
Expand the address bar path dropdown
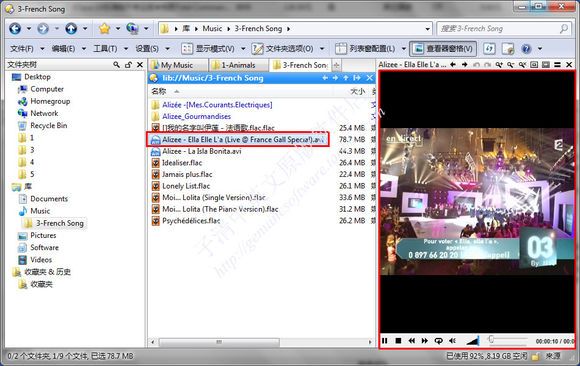pos(427,29)
